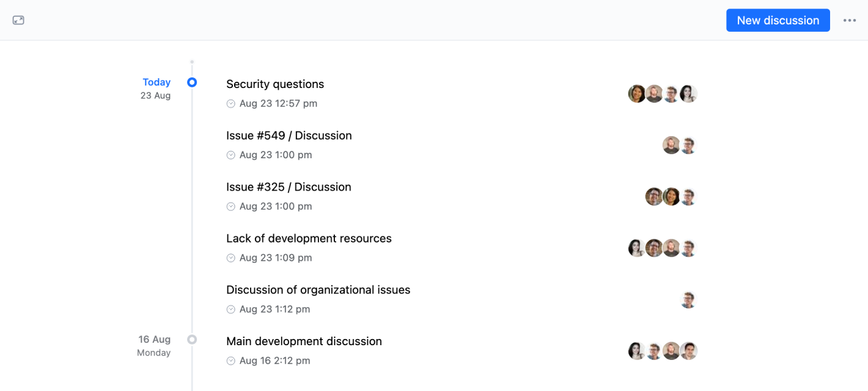Image resolution: width=868 pixels, height=391 pixels.
Task: Click the timestamp under Issue #549 / Discussion
Action: tap(276, 155)
